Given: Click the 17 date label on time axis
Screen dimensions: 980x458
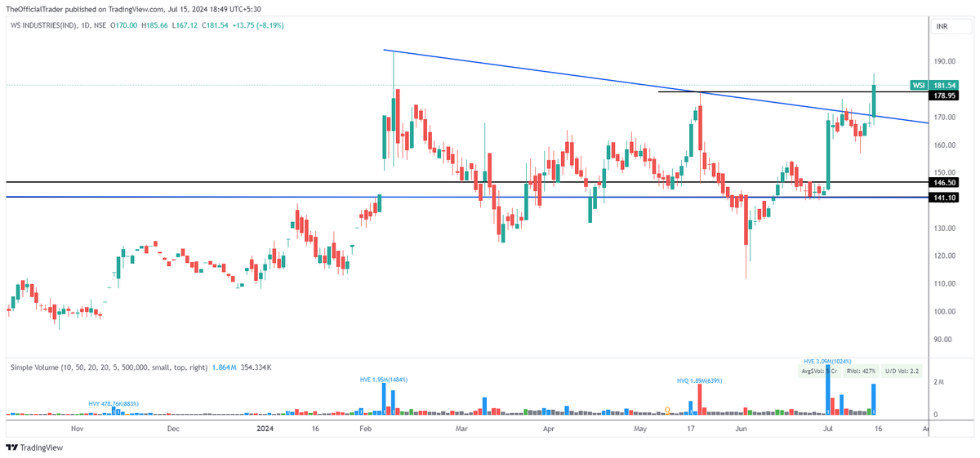Looking at the screenshot, I should [691, 428].
